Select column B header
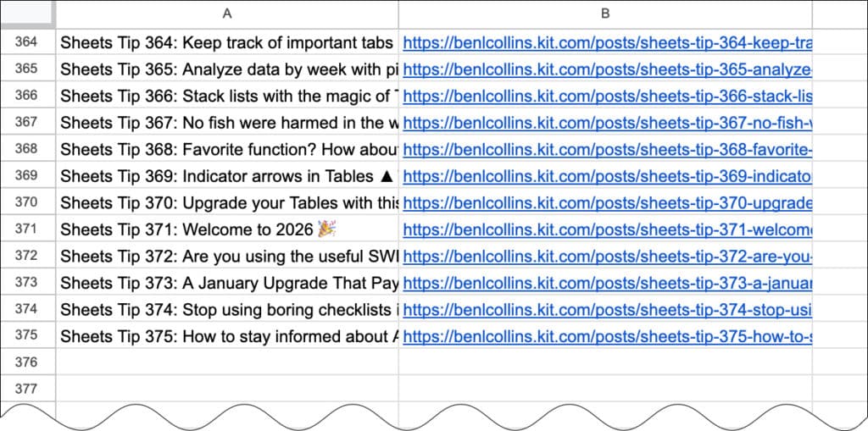 click(x=604, y=13)
